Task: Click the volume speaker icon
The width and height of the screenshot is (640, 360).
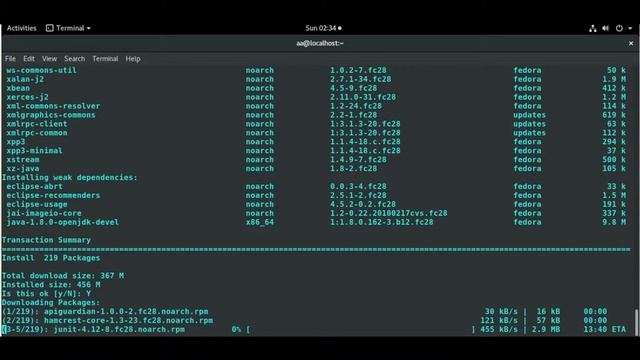Action: coord(605,28)
